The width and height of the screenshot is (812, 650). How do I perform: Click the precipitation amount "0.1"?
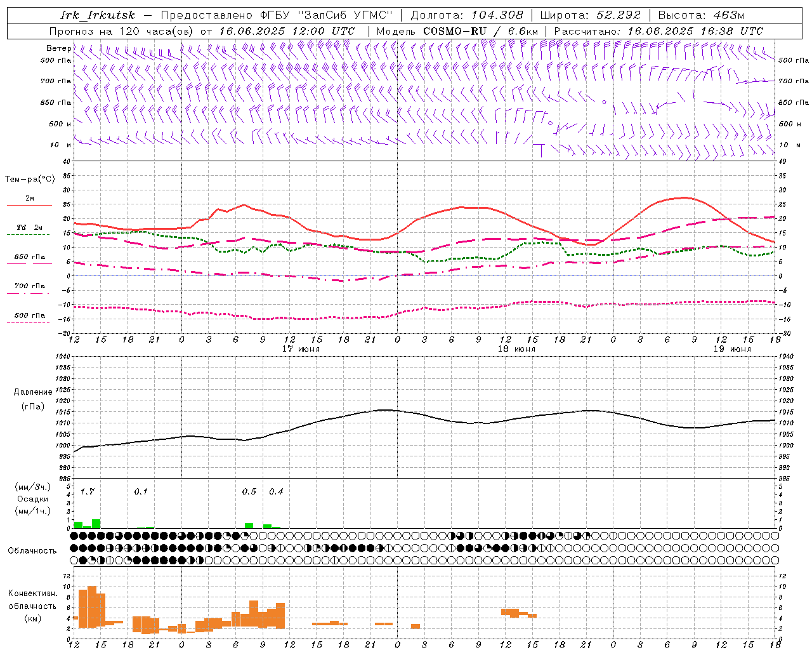click(x=141, y=492)
